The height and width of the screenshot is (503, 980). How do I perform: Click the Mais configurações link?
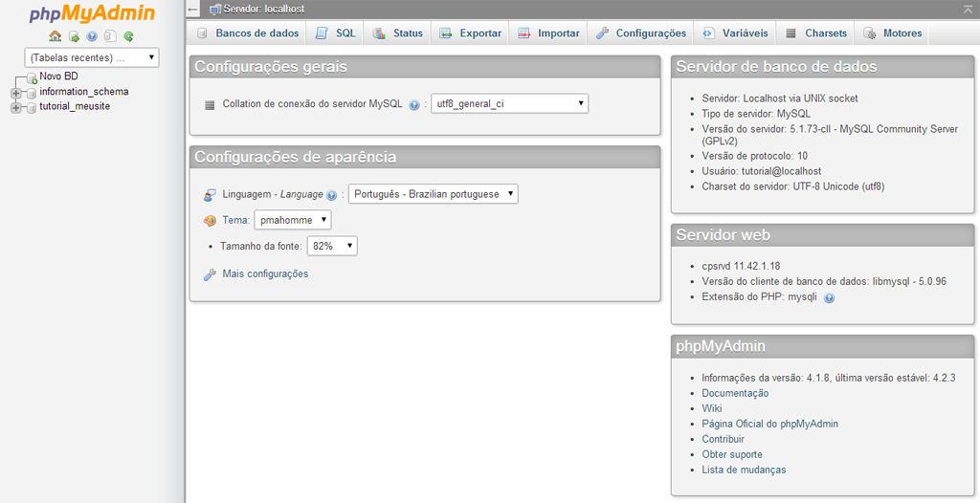[x=265, y=273]
